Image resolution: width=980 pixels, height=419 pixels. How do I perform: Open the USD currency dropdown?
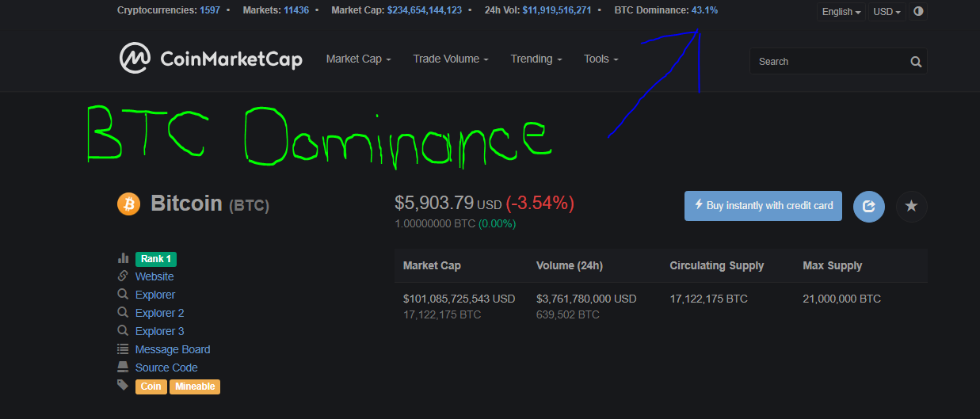click(x=887, y=12)
